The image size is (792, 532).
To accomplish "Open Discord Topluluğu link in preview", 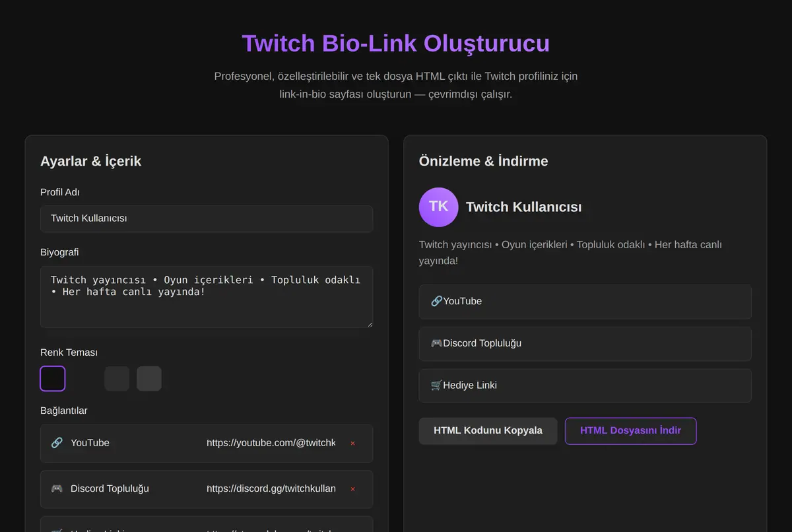I will coord(585,344).
